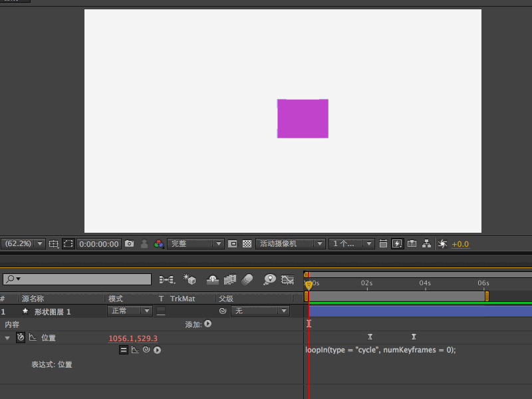This screenshot has width=532, height=399.
Task: Toggle the position stopwatch
Action: [21, 338]
